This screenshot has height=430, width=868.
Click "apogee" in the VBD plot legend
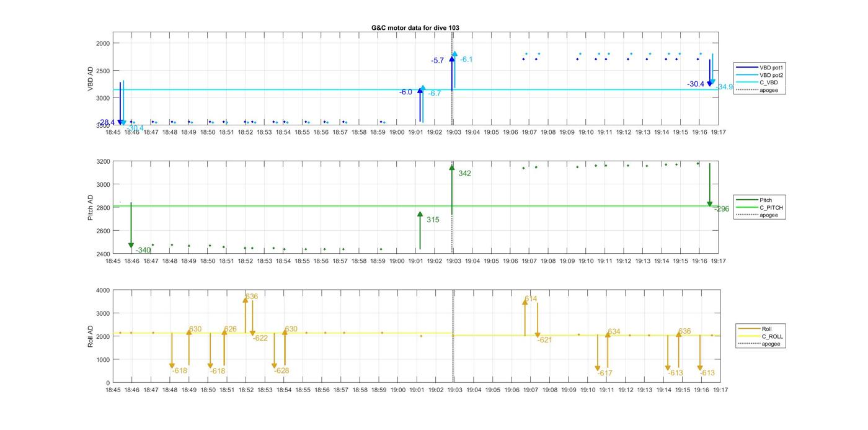coord(756,90)
